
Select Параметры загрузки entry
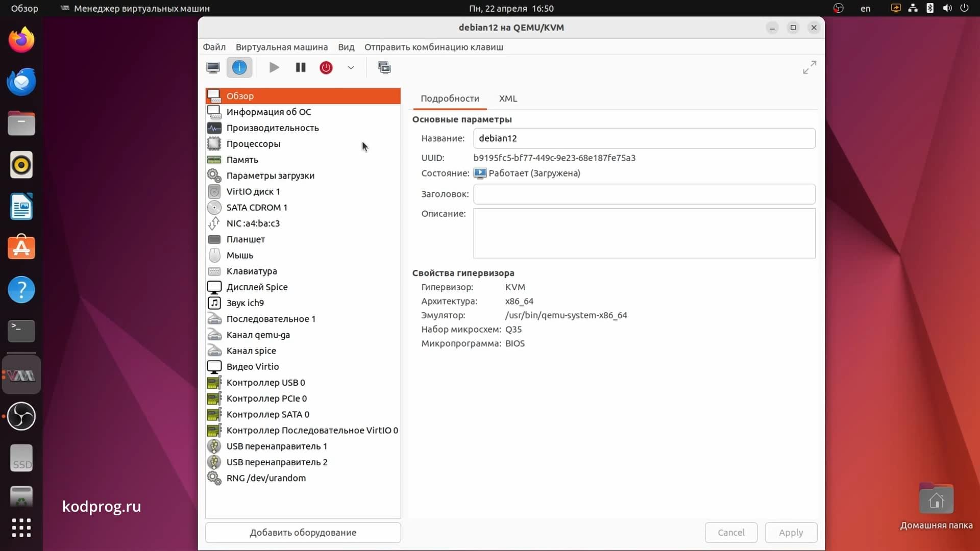tap(303, 176)
